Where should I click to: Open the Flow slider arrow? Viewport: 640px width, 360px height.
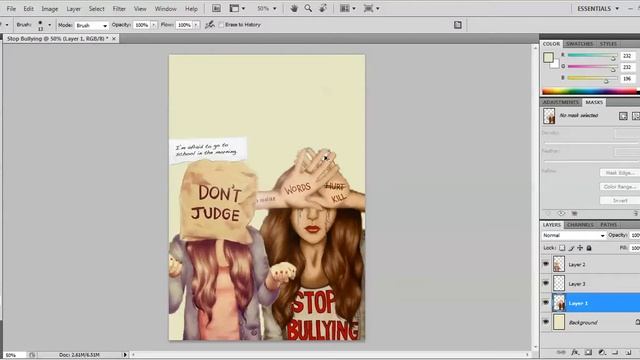point(196,25)
